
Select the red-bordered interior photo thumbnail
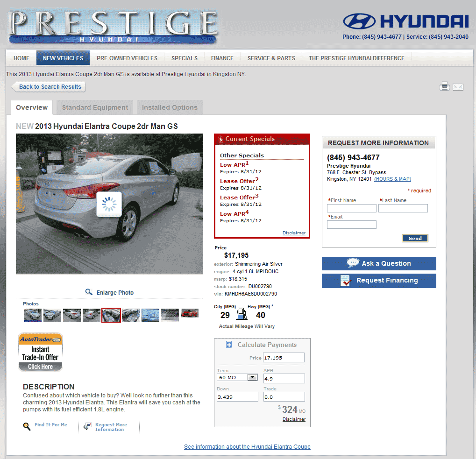pyautogui.click(x=111, y=315)
